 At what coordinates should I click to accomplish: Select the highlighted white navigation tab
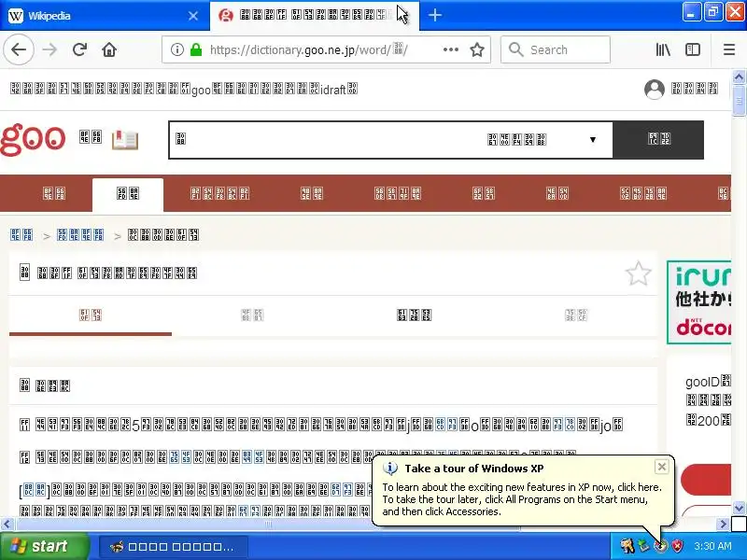[128, 194]
